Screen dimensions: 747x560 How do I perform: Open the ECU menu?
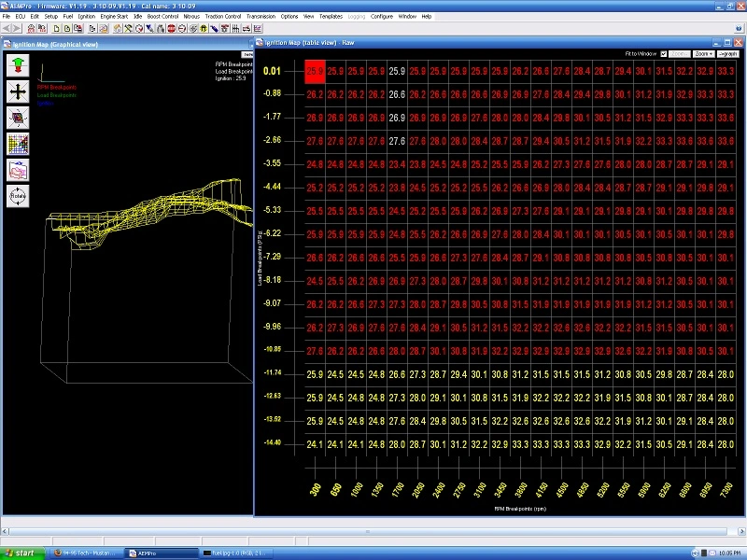pos(20,16)
